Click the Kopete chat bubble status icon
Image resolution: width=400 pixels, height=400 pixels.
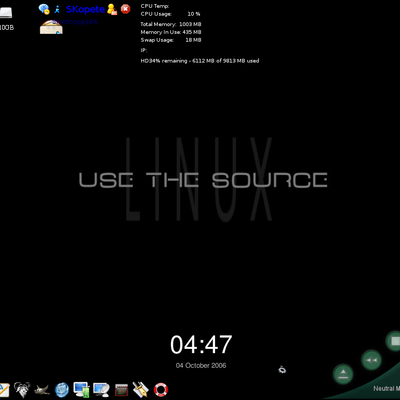(x=44, y=9)
